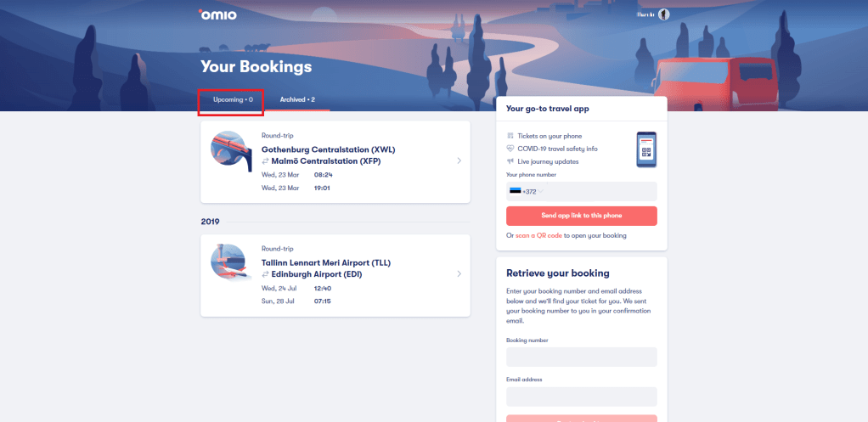Follow the scan a QR code link
Screen dimensions: 868x422
538,235
